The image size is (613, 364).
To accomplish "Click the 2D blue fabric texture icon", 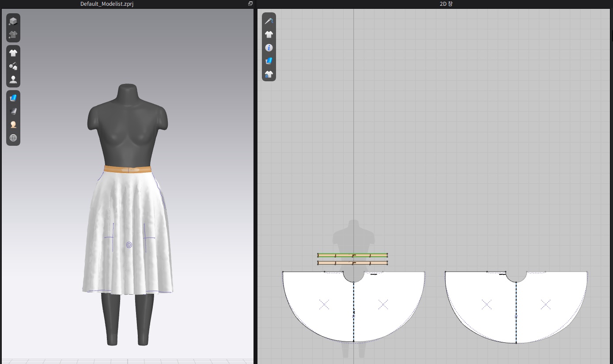I will click(x=269, y=61).
